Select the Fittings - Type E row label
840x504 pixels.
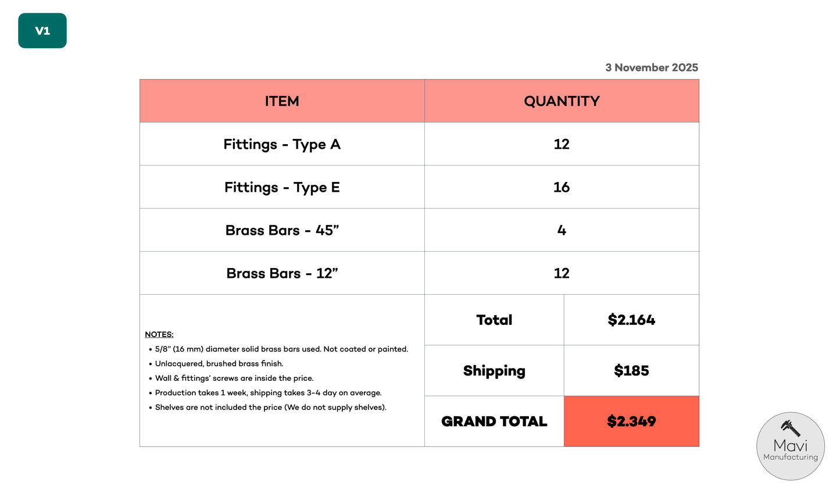click(282, 187)
